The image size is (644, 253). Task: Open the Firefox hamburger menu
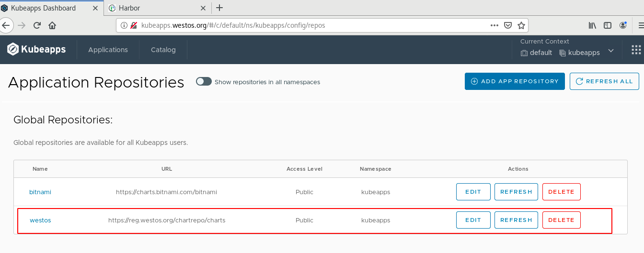(x=641, y=25)
